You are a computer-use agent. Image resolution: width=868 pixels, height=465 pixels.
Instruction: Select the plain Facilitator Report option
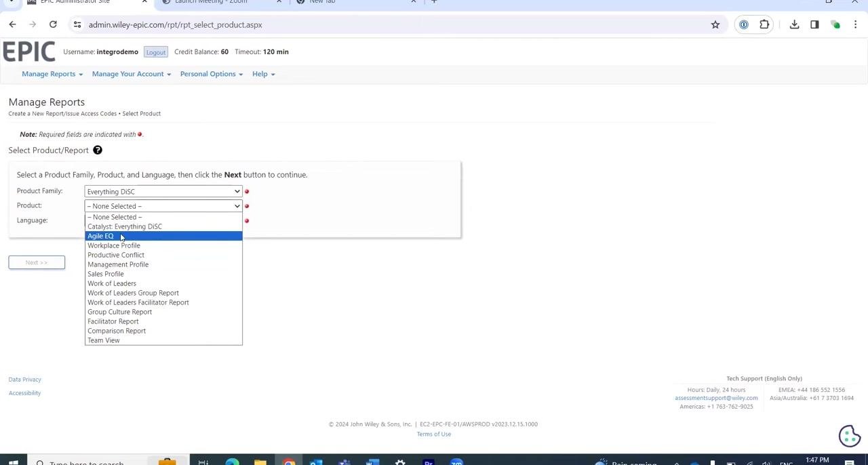coord(163,321)
